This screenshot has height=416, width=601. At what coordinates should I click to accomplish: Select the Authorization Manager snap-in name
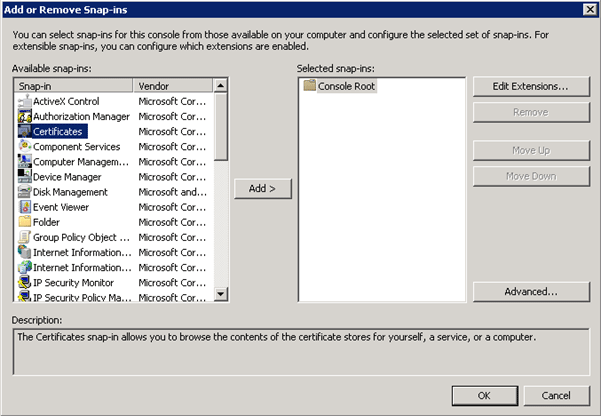coord(81,116)
